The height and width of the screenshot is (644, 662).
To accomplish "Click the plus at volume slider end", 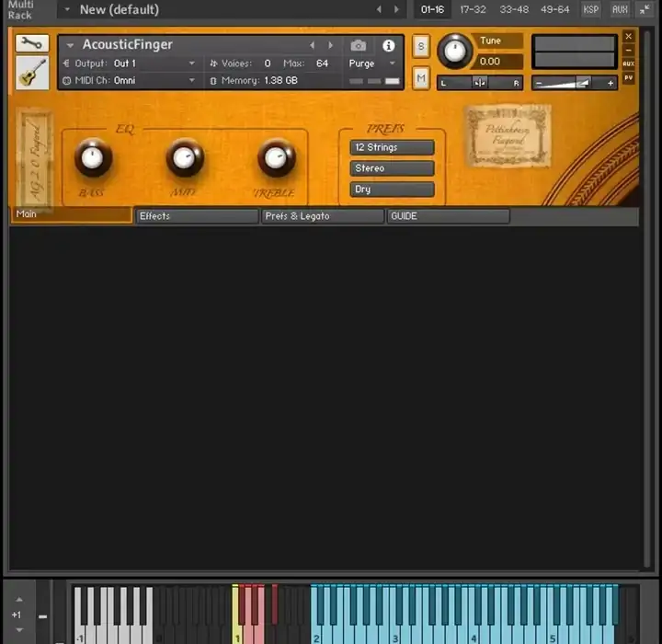I will [611, 83].
